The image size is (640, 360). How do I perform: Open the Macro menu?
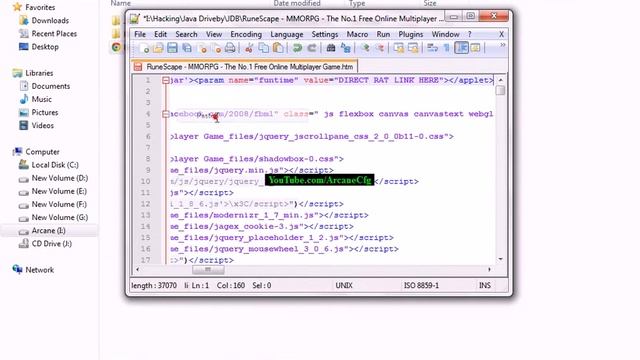pyautogui.click(x=357, y=34)
